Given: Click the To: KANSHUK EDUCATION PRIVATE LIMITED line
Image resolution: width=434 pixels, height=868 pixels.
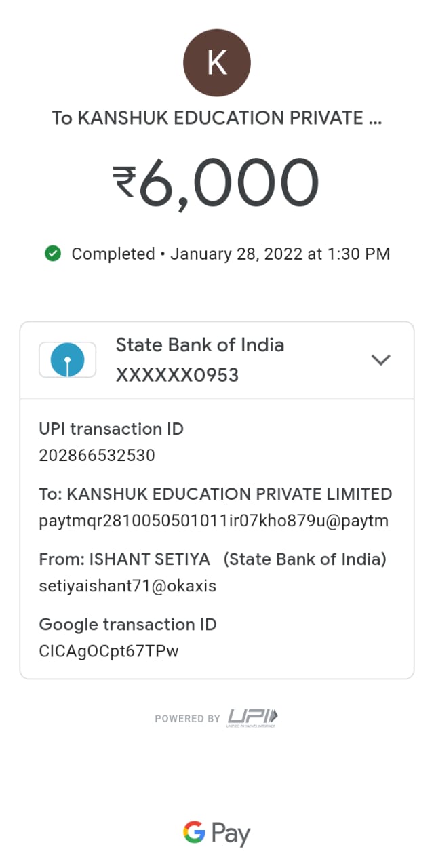Looking at the screenshot, I should pyautogui.click(x=216, y=494).
